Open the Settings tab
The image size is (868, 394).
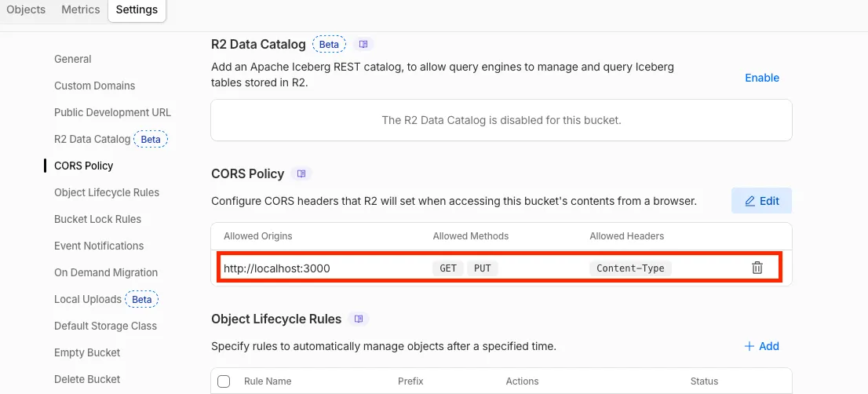click(137, 10)
